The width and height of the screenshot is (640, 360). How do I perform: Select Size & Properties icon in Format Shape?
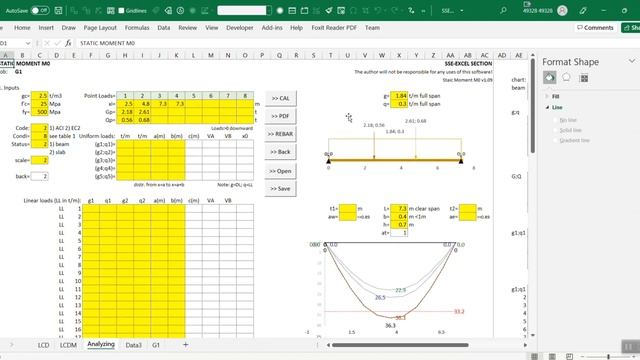pyautogui.click(x=584, y=78)
